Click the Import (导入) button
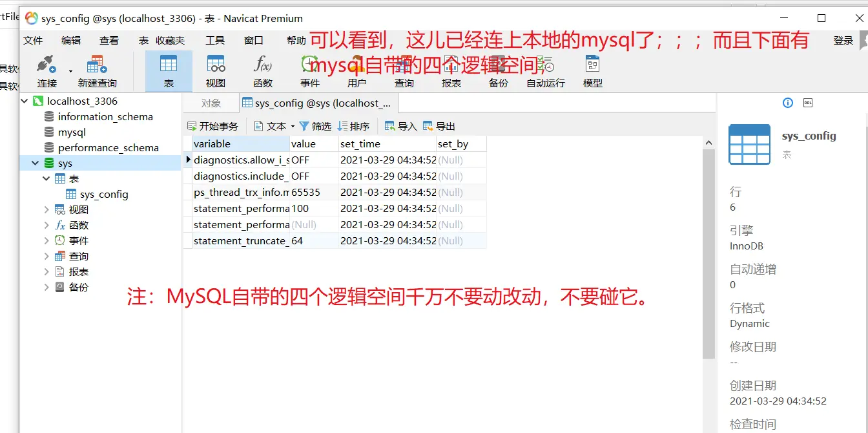 (401, 126)
